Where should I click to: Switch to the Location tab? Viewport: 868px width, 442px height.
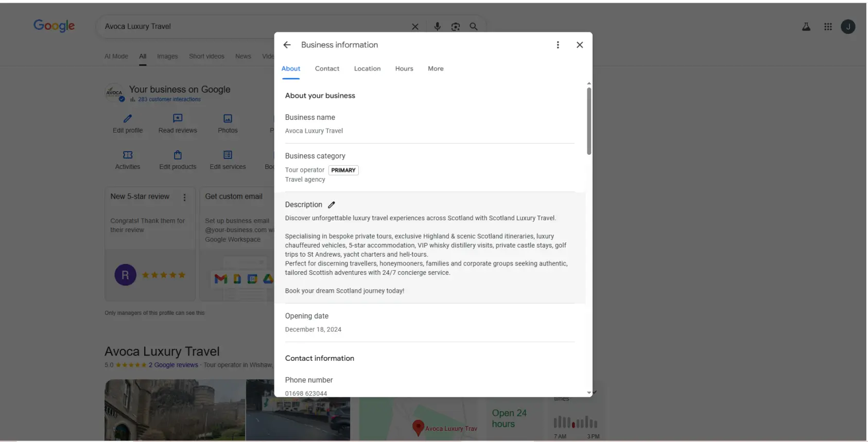(x=368, y=69)
